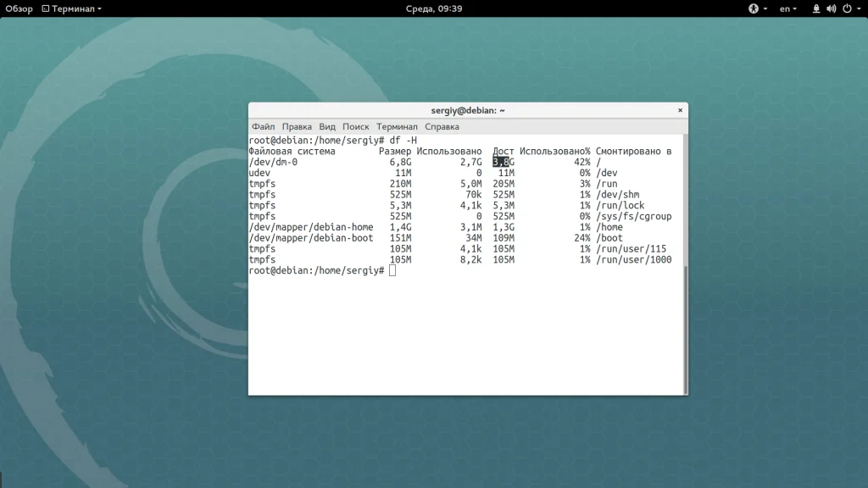868x488 pixels.
Task: Open the Вид menu
Action: pos(327,126)
